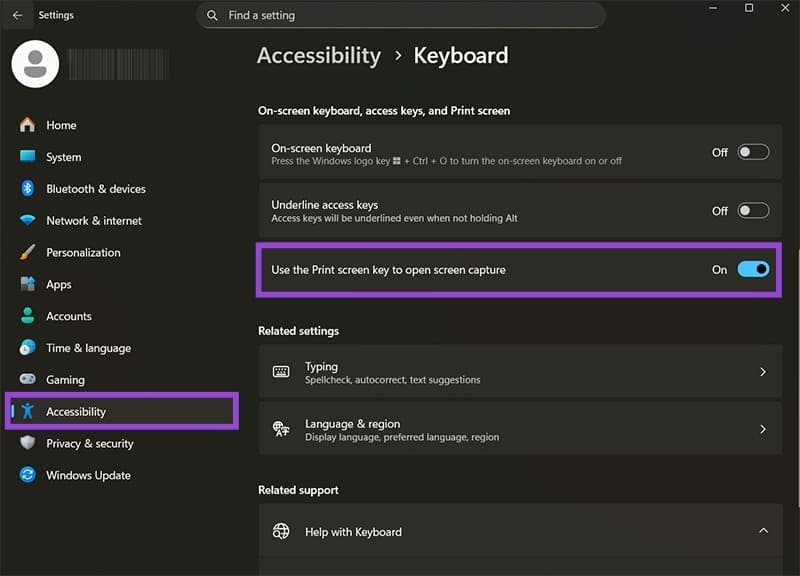800x576 pixels.
Task: Click the Personalization paintbrush icon
Action: 27,253
